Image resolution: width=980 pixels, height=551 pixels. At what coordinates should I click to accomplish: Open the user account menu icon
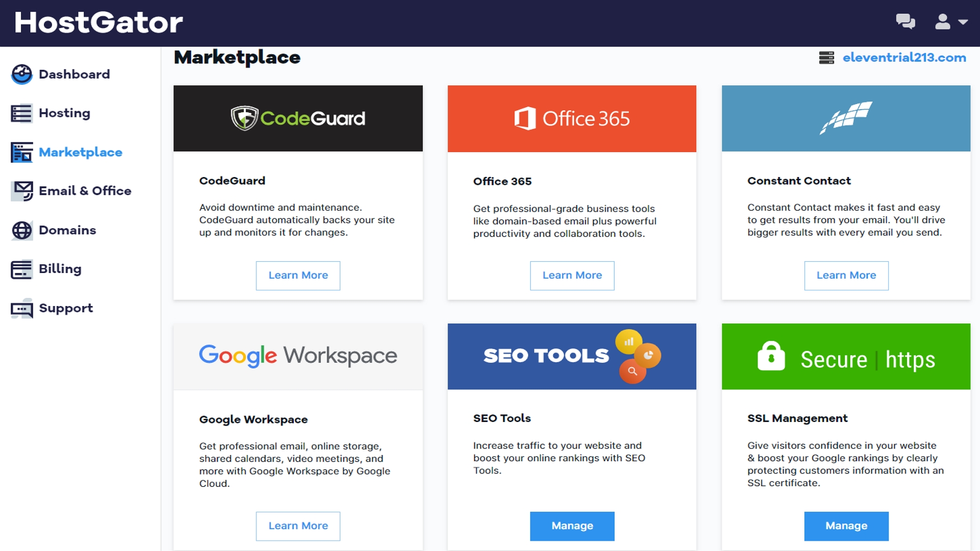coord(942,21)
